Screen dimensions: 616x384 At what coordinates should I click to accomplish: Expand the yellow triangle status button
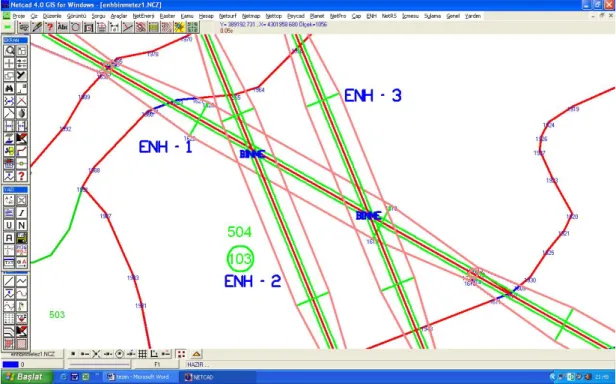click(x=196, y=354)
